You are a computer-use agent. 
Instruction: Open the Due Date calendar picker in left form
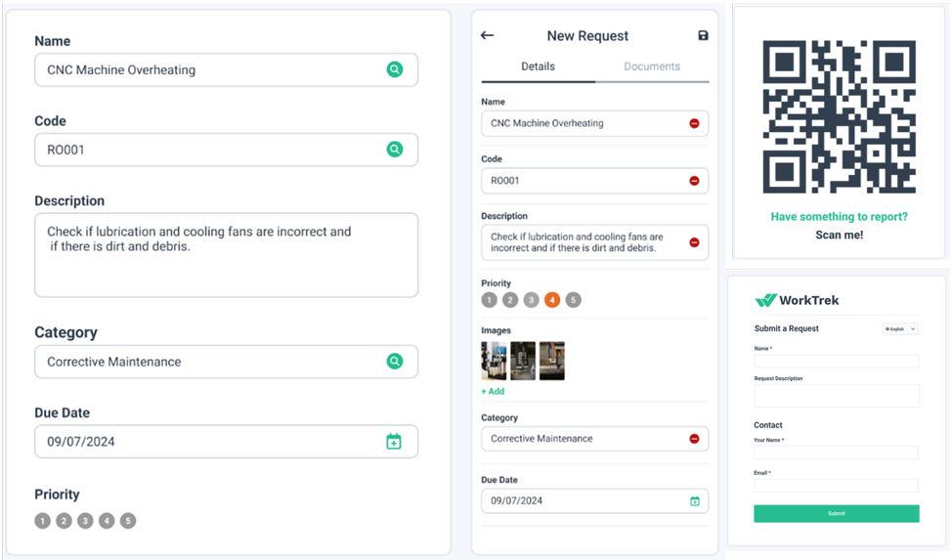coord(394,442)
